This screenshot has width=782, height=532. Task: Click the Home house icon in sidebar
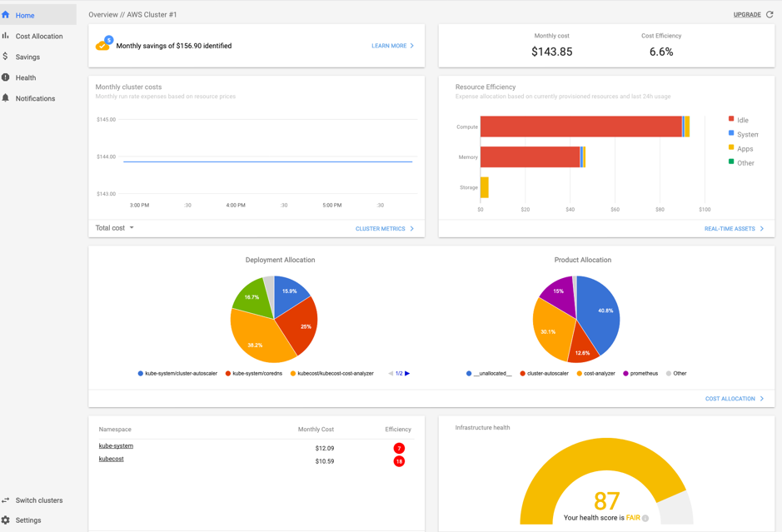click(6, 15)
